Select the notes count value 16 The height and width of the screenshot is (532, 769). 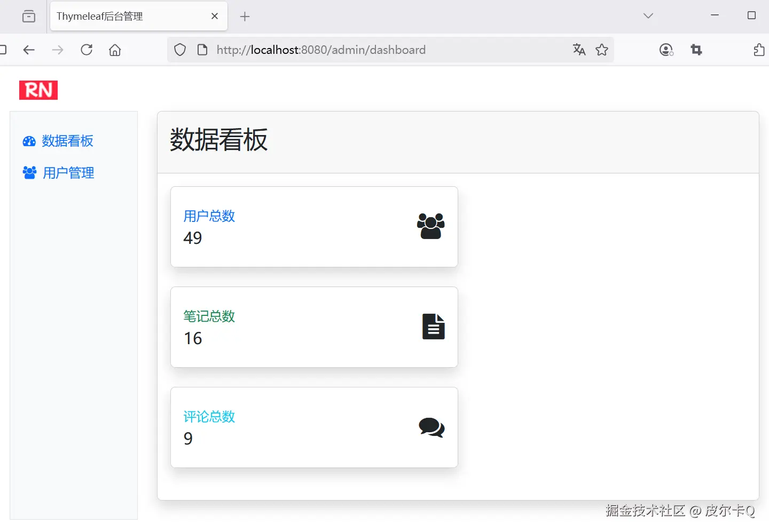(193, 338)
